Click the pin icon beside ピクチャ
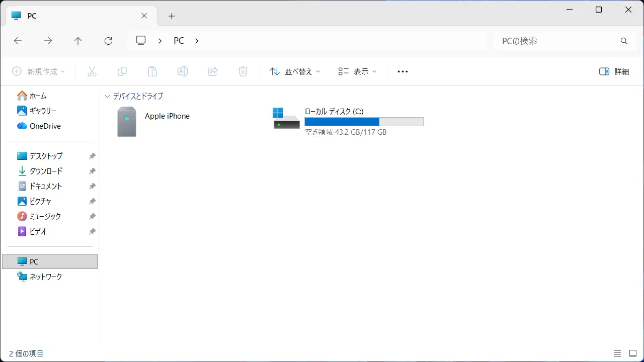Viewport: 644px width, 362px height. [92, 202]
